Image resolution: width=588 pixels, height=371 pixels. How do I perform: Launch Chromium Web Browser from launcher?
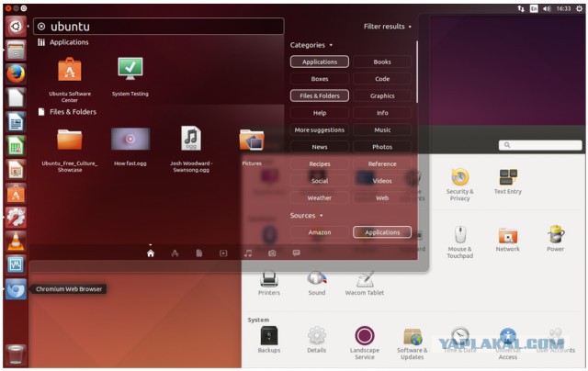[x=16, y=289]
